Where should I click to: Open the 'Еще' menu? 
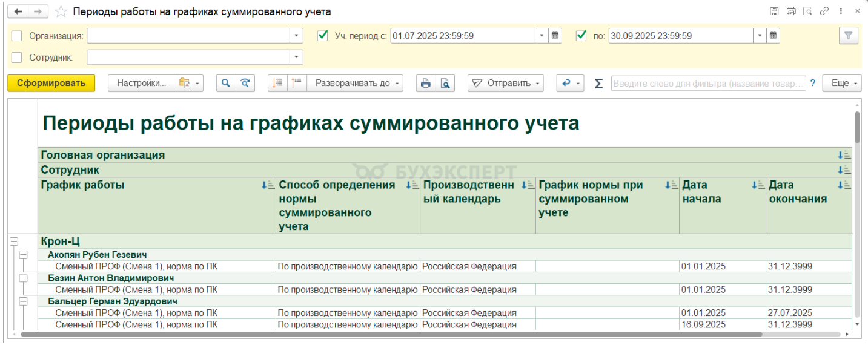[x=841, y=84]
